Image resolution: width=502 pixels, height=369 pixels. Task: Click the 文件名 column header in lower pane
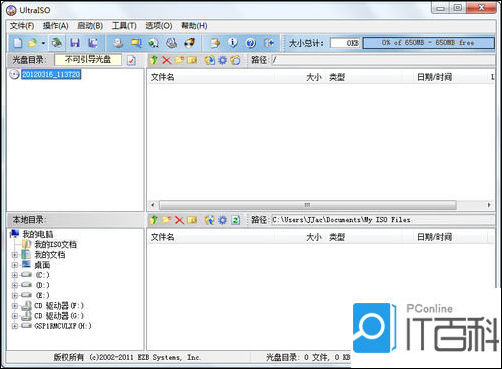pyautogui.click(x=211, y=237)
